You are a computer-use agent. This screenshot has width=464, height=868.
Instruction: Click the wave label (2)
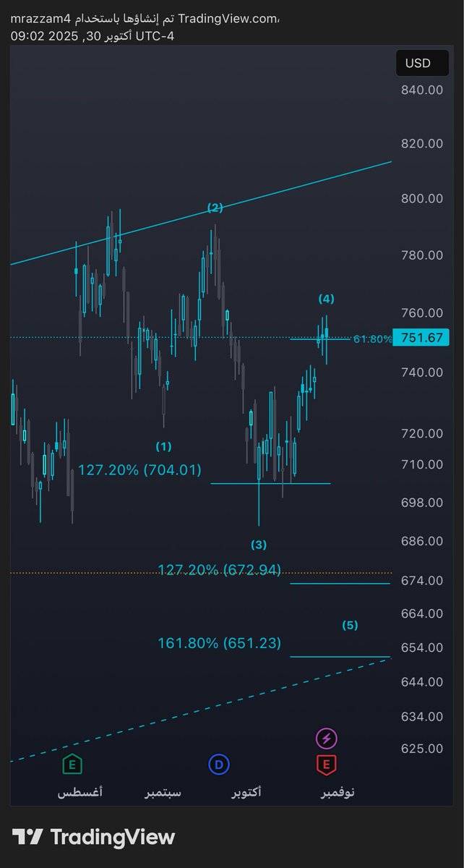click(215, 208)
